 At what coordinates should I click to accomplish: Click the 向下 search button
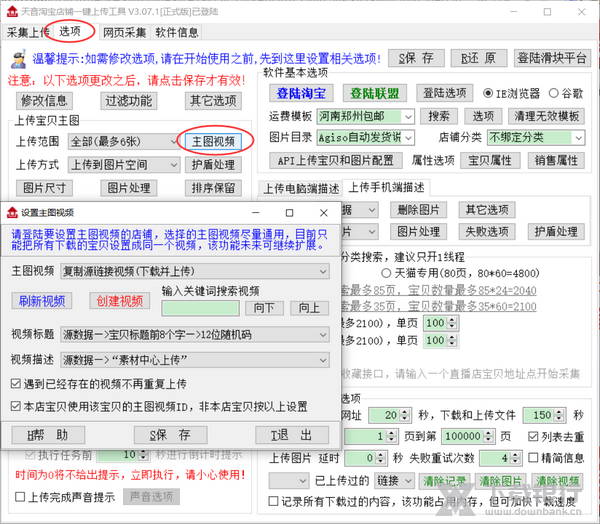pos(264,308)
